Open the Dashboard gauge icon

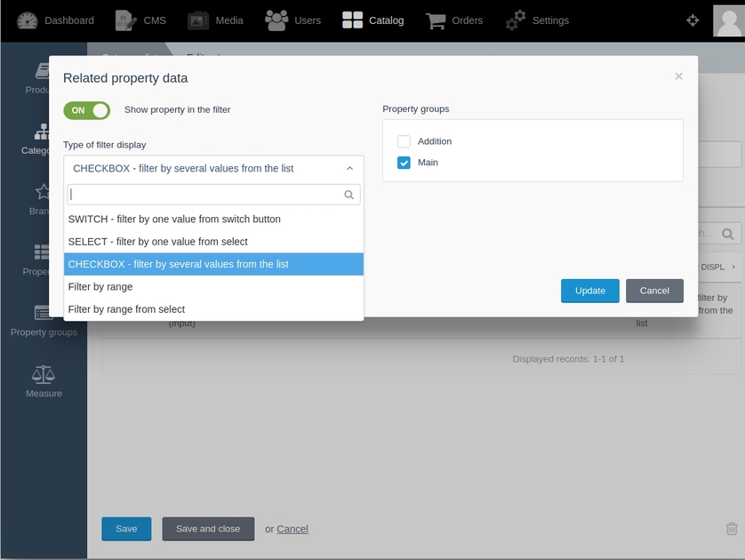[27, 20]
